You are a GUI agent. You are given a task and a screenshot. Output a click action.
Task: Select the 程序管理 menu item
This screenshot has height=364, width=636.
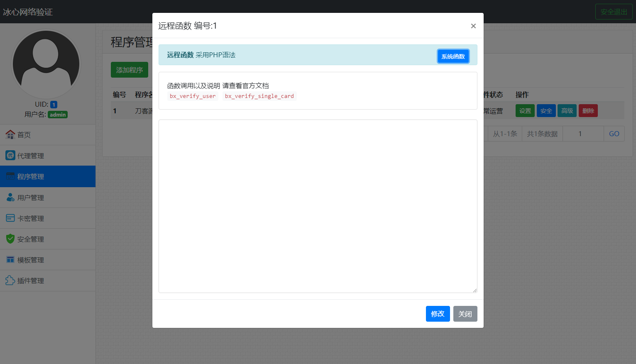tap(48, 176)
